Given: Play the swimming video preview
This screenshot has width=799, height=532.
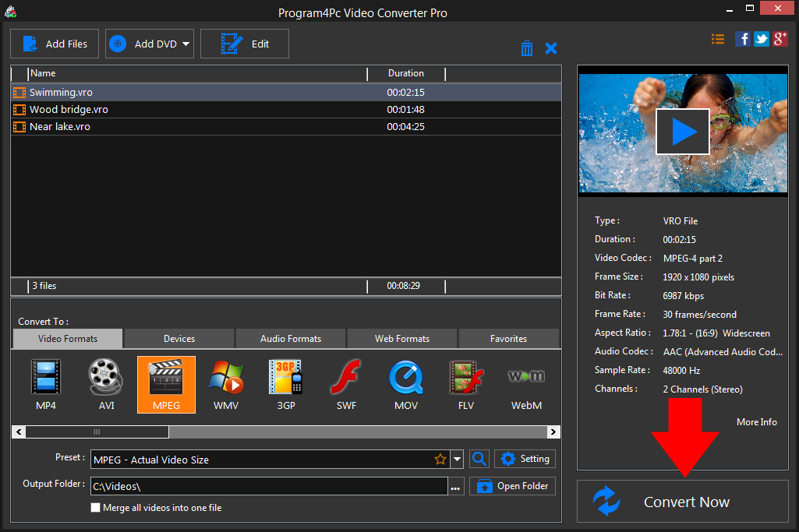Looking at the screenshot, I should click(x=683, y=132).
